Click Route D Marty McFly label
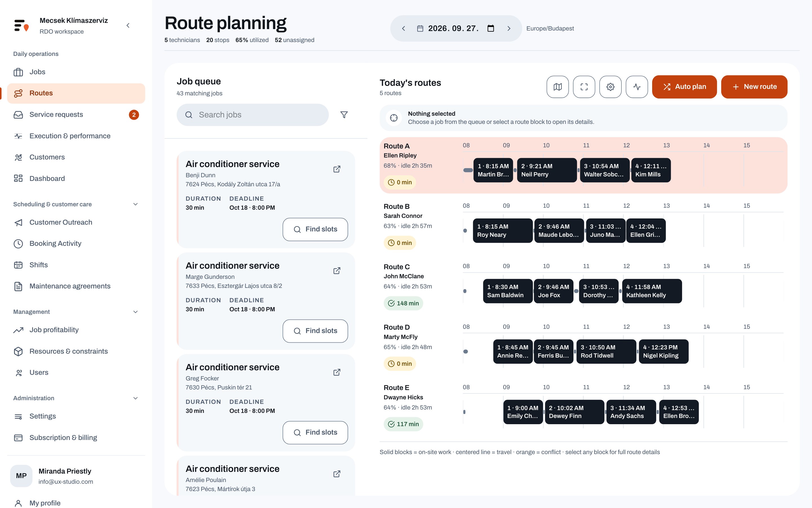The image size is (812, 508). pyautogui.click(x=401, y=337)
